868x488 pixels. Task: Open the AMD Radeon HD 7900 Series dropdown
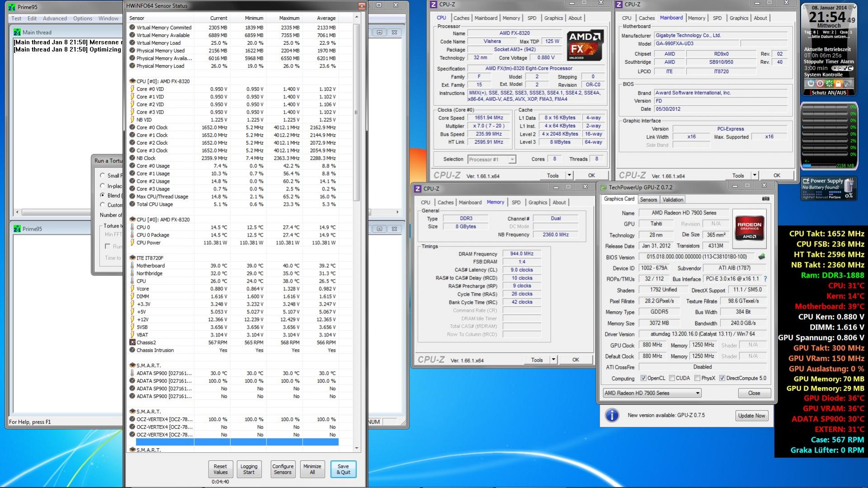pos(652,393)
